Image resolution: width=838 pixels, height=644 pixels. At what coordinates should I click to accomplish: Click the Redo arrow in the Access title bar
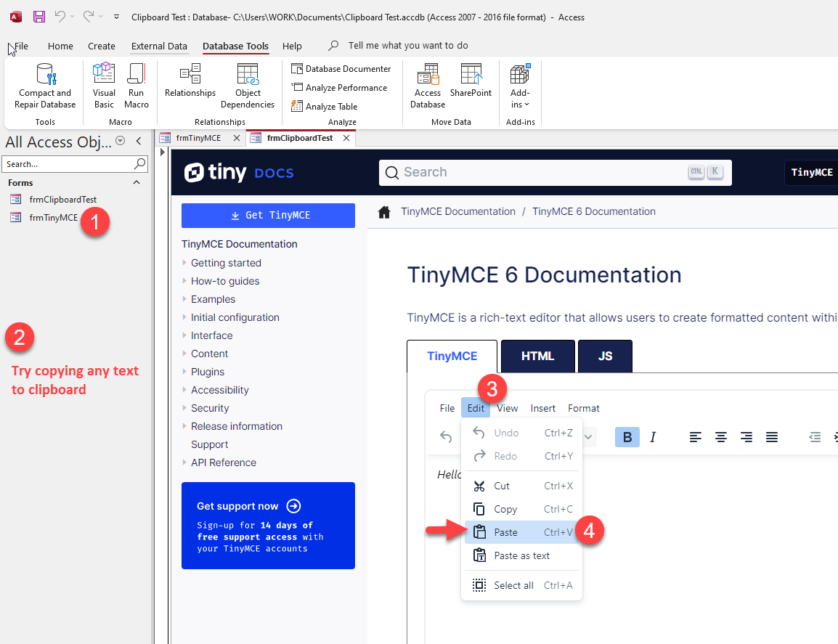tap(89, 17)
